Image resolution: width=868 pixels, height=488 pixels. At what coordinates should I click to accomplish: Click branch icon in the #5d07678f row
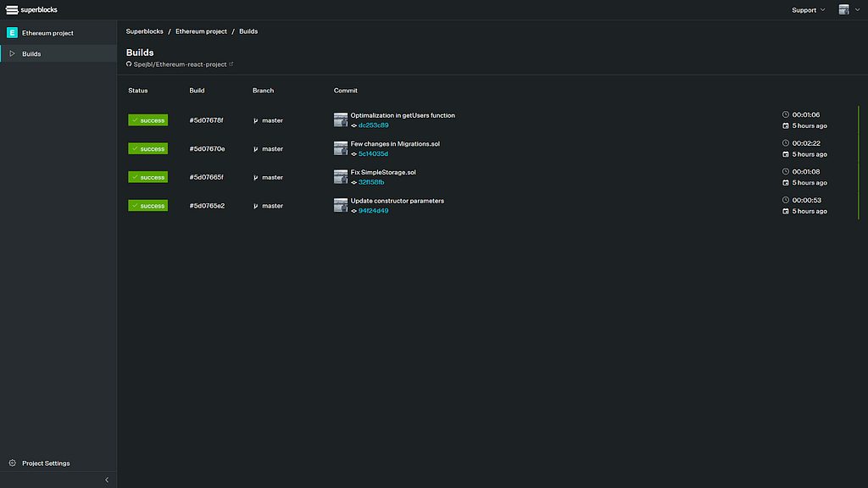pos(256,120)
